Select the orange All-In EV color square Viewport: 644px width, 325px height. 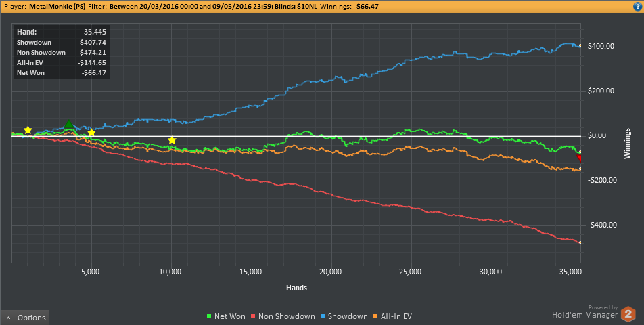[375, 316]
